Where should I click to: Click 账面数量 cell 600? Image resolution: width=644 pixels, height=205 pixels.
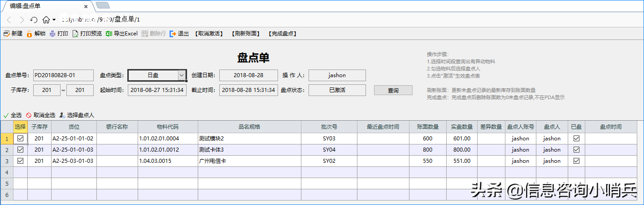point(427,139)
